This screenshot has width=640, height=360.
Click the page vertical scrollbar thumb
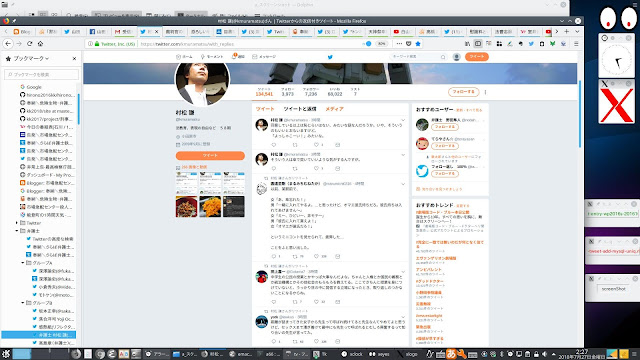[580, 114]
